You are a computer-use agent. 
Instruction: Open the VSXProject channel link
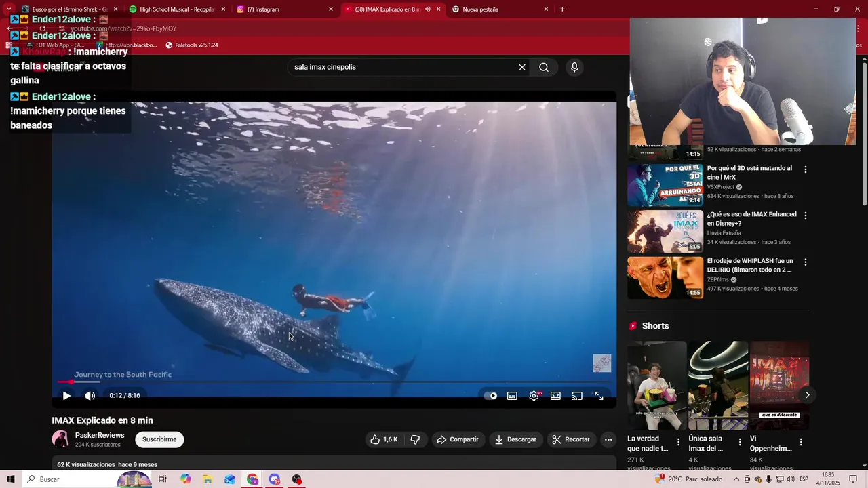(x=721, y=187)
